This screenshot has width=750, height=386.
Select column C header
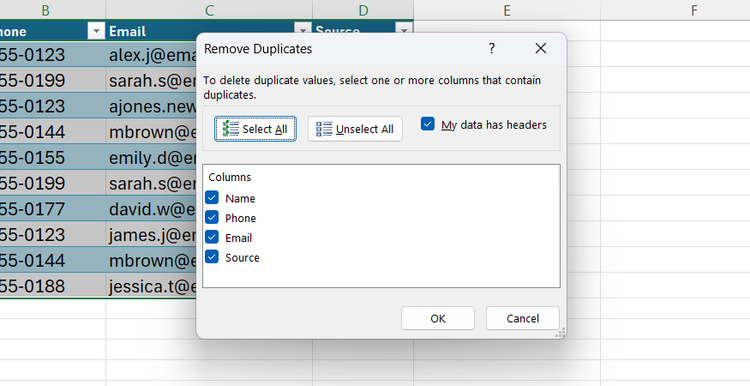[209, 10]
